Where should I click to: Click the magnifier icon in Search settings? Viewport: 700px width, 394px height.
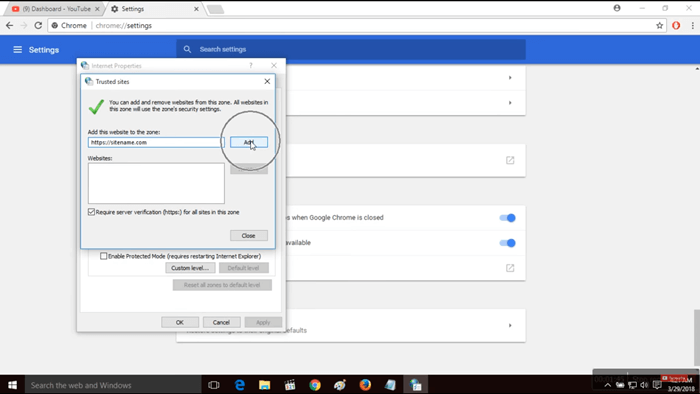point(188,49)
